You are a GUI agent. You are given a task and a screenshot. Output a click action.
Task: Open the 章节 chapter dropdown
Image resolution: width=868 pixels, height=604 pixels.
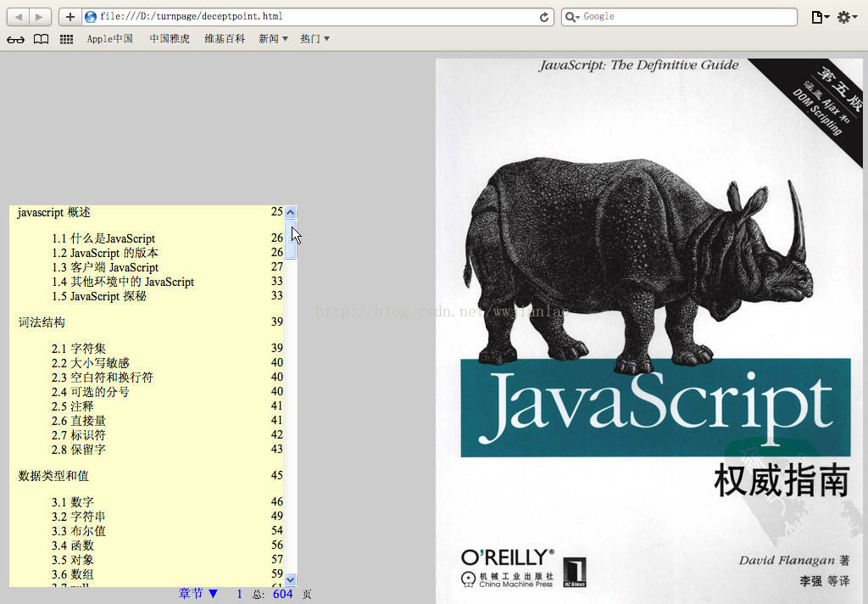tap(198, 594)
